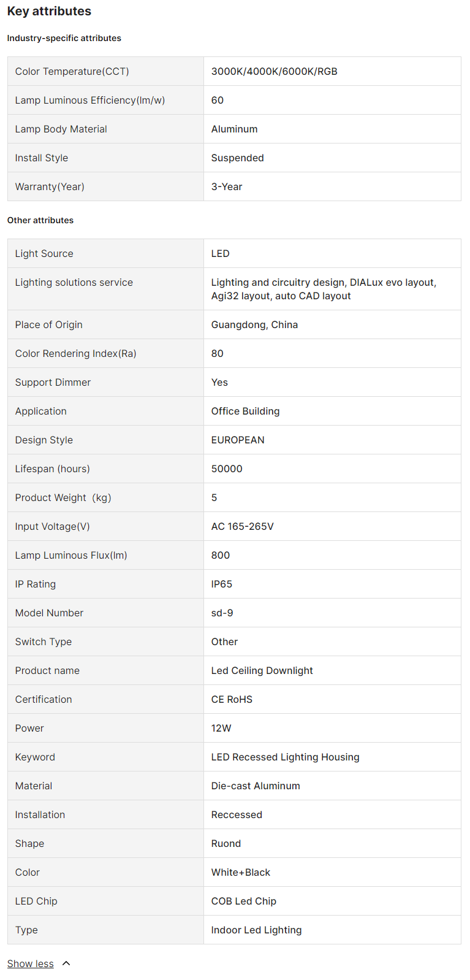This screenshot has height=980, width=470.
Task: Click the Lamp Body Material row label
Action: [61, 129]
